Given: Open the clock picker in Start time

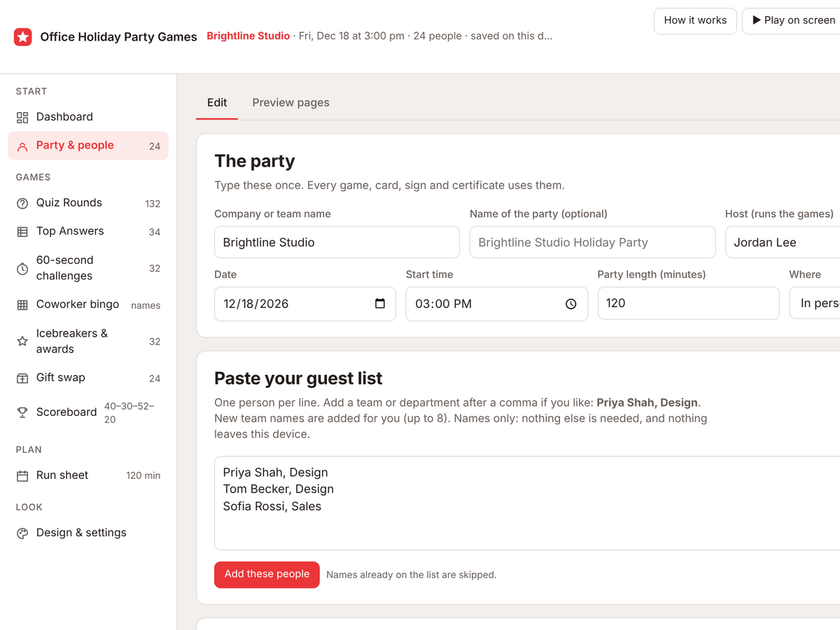Looking at the screenshot, I should pyautogui.click(x=571, y=304).
